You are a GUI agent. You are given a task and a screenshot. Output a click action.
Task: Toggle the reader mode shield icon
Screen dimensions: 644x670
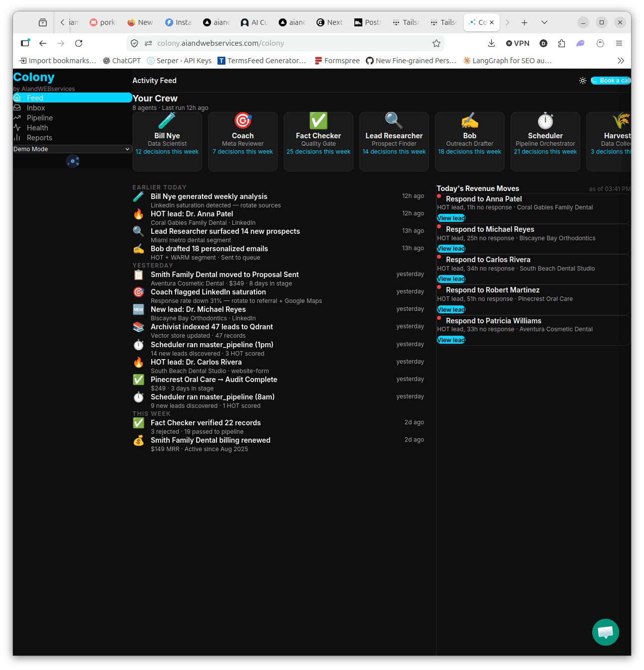134,43
